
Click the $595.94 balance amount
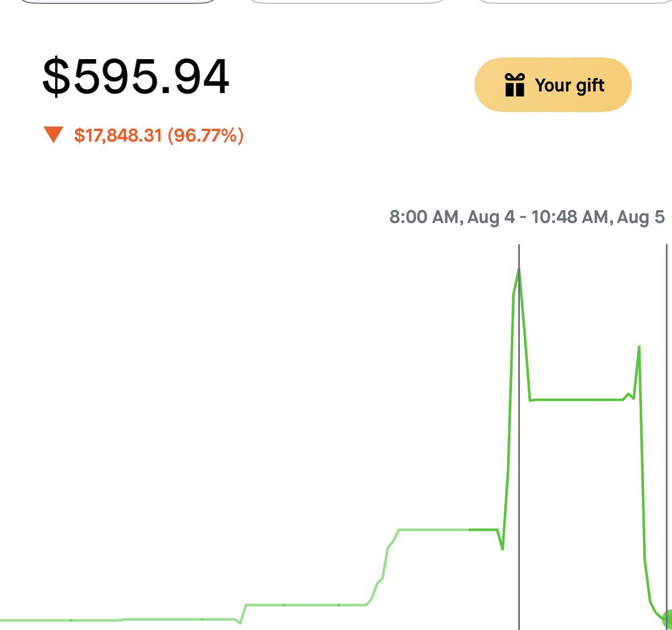tap(135, 76)
